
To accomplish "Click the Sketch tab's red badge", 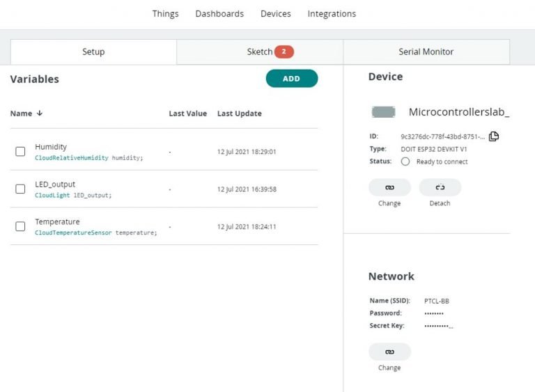I will pos(284,52).
